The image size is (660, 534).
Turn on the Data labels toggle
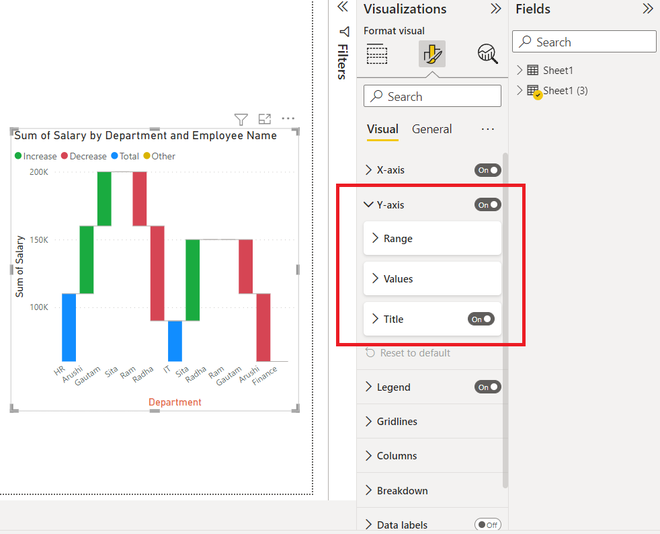487,525
